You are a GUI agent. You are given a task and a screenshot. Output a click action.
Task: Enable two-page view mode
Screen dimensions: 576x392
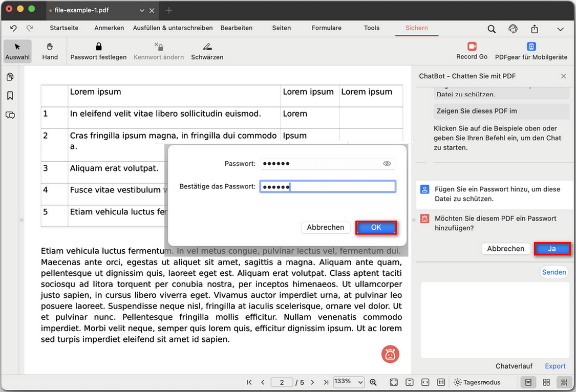click(546, 382)
